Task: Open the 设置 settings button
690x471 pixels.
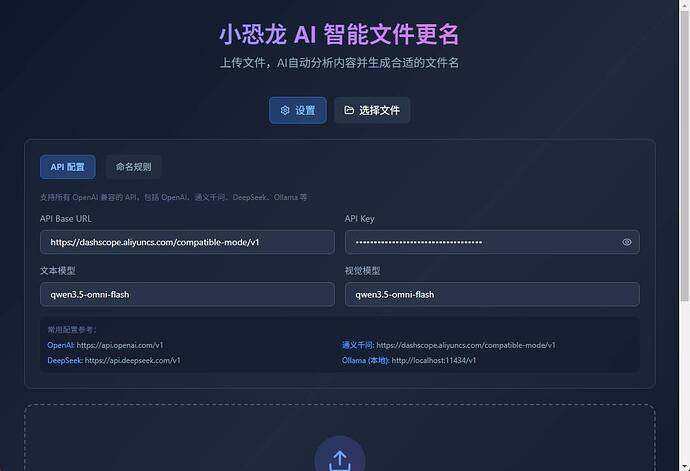Action: [x=298, y=110]
